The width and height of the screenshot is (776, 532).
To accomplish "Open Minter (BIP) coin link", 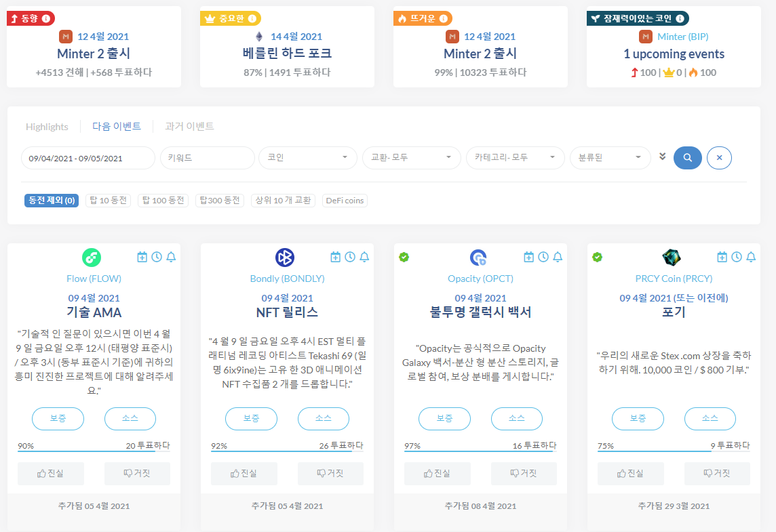I will click(x=682, y=37).
